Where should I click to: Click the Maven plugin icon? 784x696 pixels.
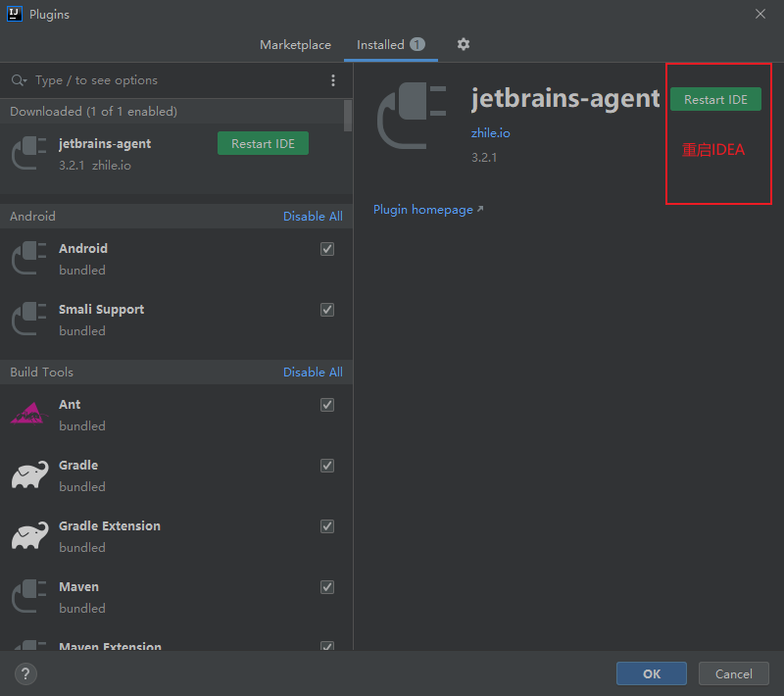29,596
